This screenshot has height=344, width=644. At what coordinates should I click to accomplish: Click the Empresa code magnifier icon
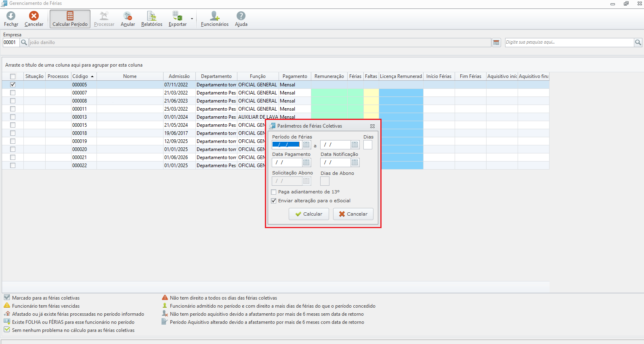[x=24, y=42]
